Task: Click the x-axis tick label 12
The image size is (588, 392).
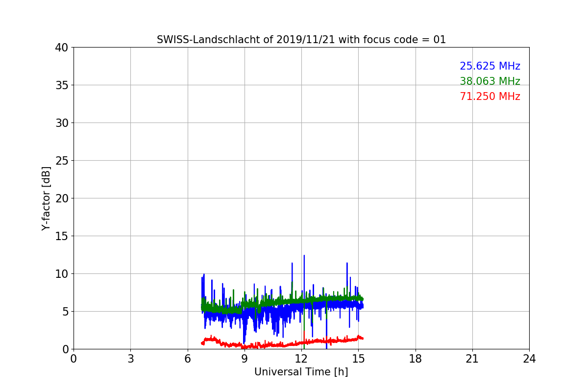Action: [x=301, y=359]
